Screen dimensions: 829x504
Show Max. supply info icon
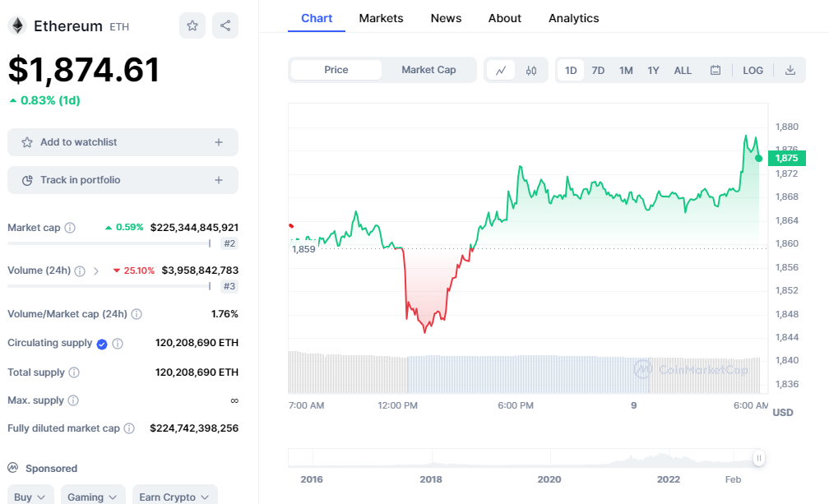[73, 400]
